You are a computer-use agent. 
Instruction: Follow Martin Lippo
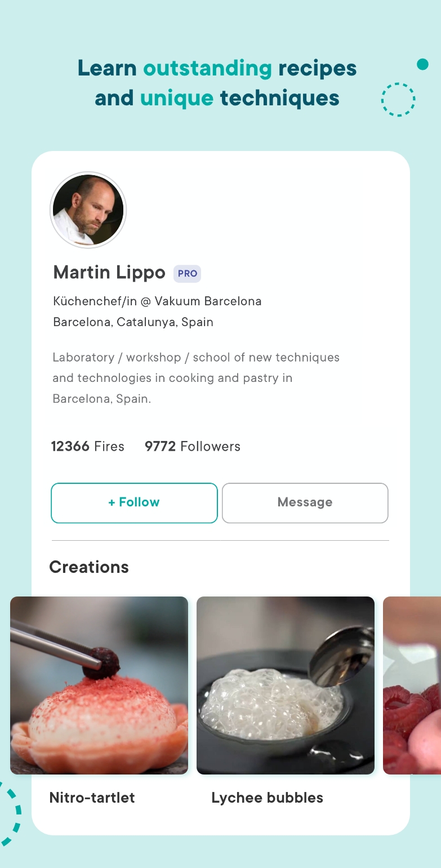click(134, 502)
